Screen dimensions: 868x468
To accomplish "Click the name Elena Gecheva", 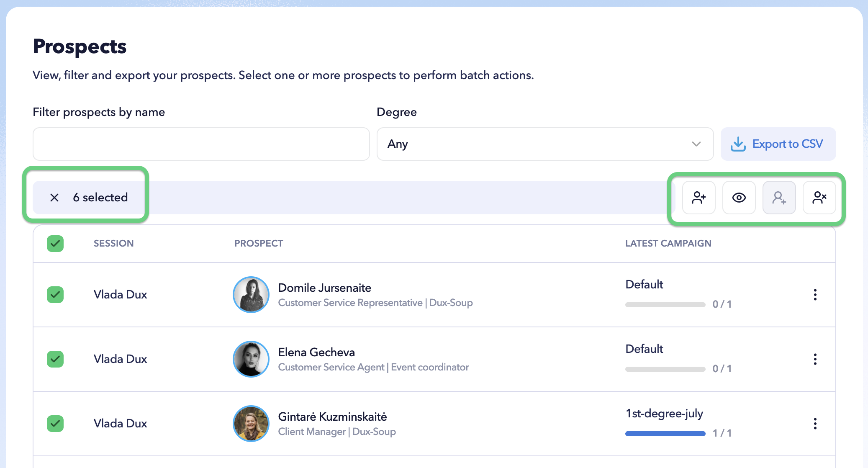I will pyautogui.click(x=316, y=352).
